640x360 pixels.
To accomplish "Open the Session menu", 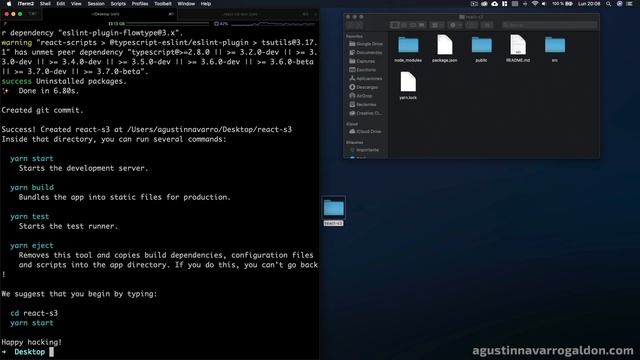I will pyautogui.click(x=96, y=4).
